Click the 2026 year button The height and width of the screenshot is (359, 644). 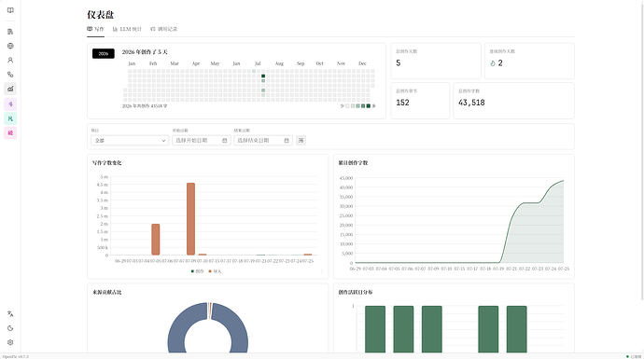[x=104, y=53]
